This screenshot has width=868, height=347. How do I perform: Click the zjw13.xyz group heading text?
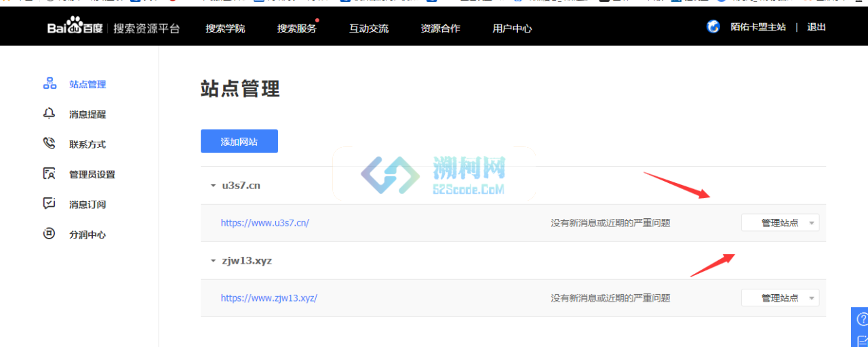(247, 261)
